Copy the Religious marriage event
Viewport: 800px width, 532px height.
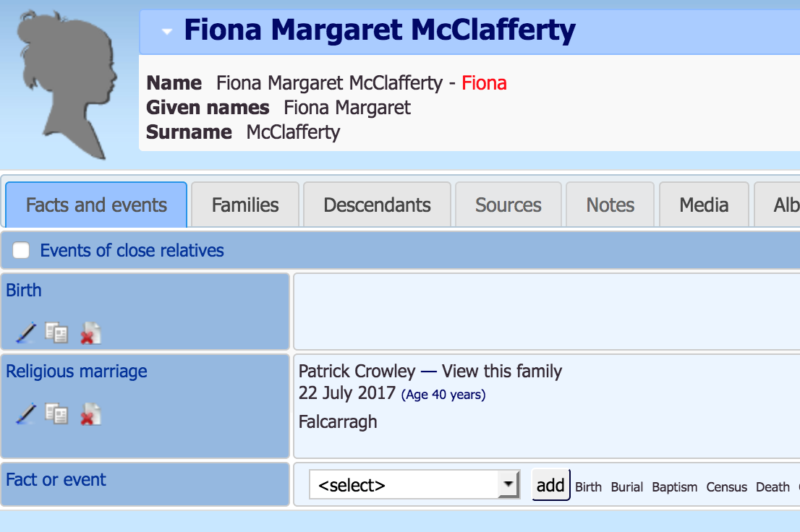(56, 413)
